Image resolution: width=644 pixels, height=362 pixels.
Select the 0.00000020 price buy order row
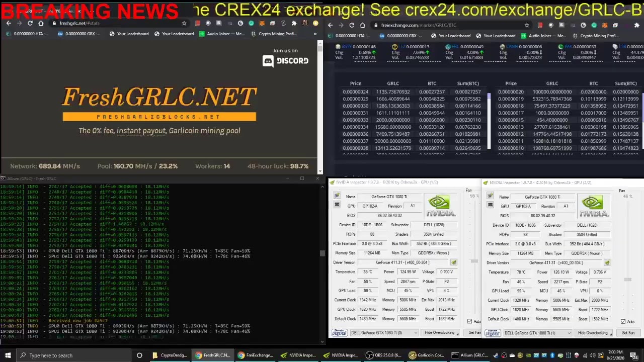pyautogui.click(x=568, y=92)
